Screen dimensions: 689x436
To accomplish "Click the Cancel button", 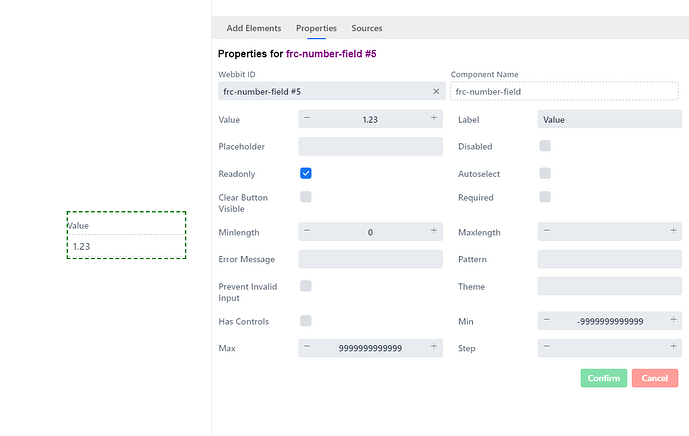I will point(655,378).
